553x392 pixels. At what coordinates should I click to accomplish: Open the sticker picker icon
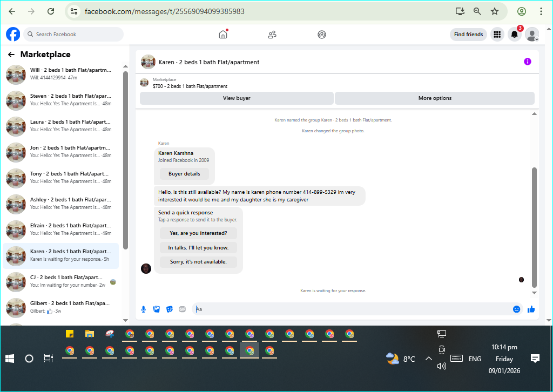click(169, 309)
